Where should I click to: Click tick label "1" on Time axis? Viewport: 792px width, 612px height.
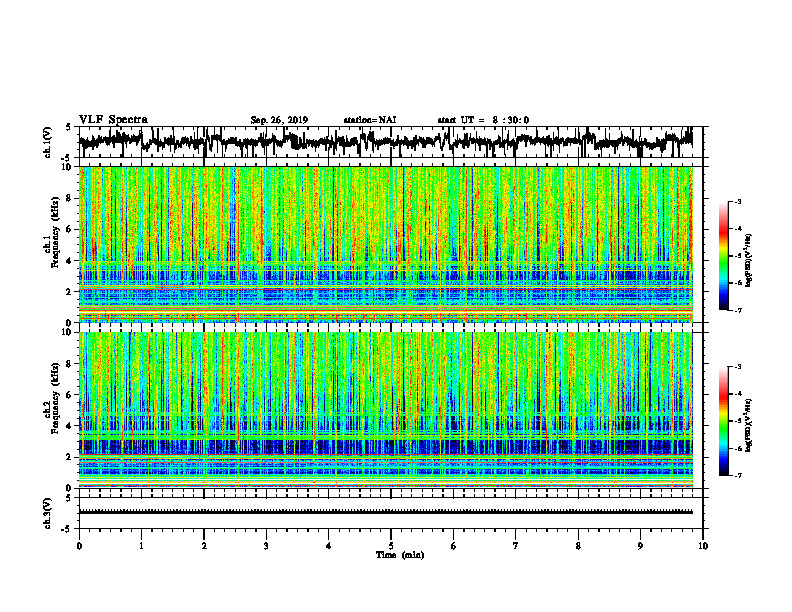pos(141,546)
